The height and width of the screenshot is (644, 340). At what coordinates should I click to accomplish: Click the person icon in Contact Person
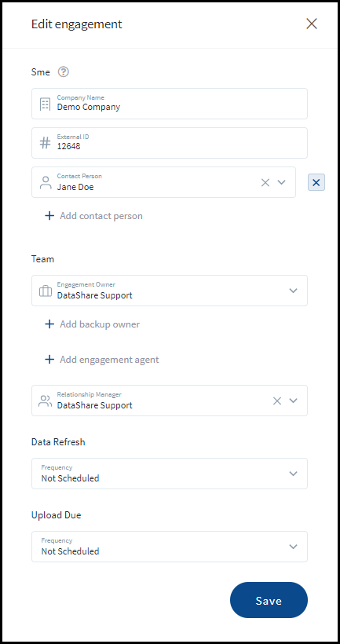46,182
